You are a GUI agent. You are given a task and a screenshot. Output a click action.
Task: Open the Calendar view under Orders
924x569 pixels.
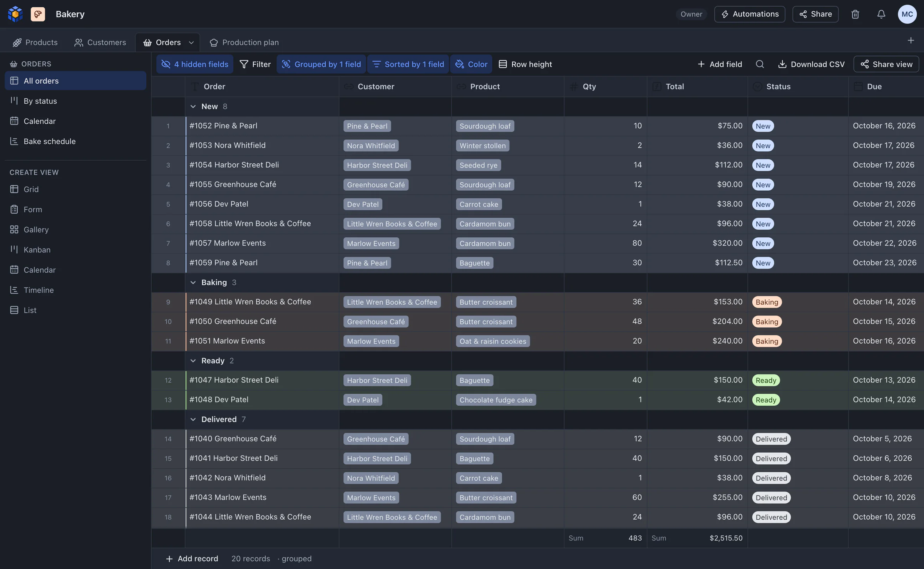[75, 121]
